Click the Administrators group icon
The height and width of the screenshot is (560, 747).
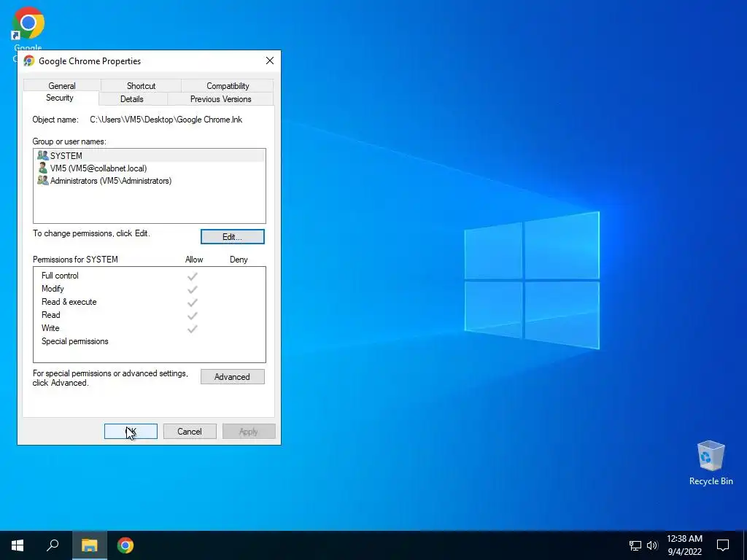(43, 181)
